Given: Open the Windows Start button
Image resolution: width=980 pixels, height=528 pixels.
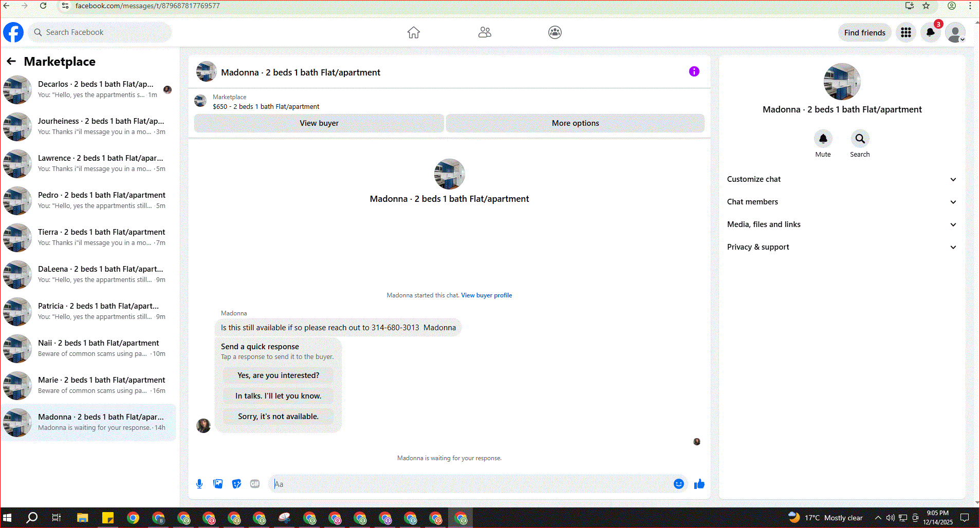Looking at the screenshot, I should [x=7, y=518].
